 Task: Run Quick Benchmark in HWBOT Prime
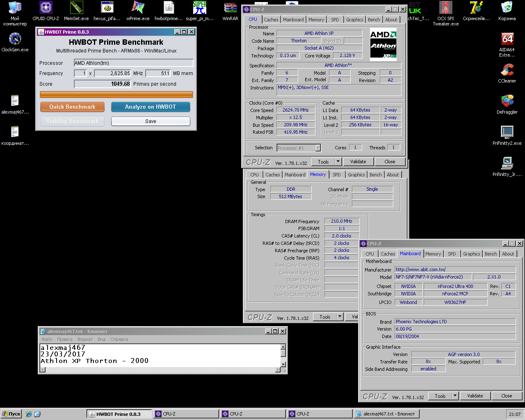click(x=72, y=107)
